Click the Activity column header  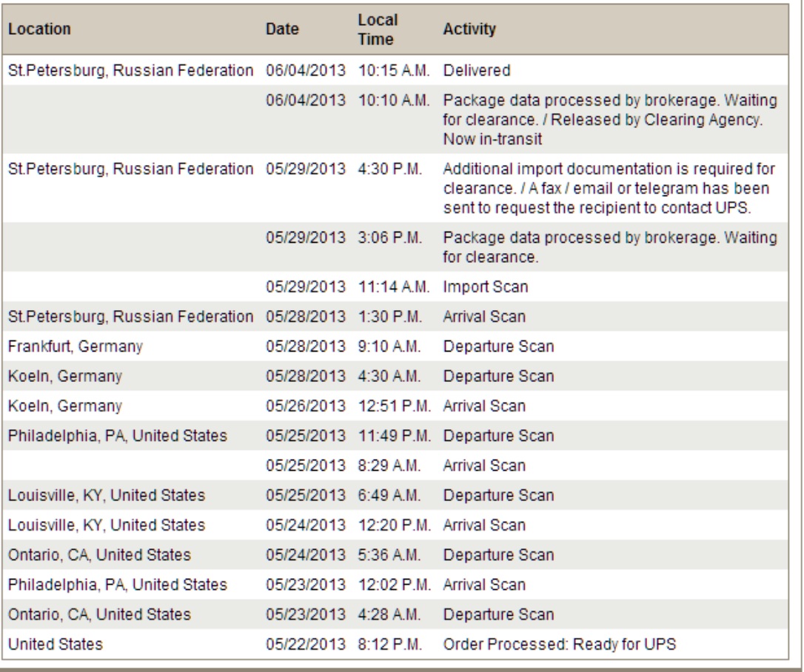pyautogui.click(x=469, y=30)
